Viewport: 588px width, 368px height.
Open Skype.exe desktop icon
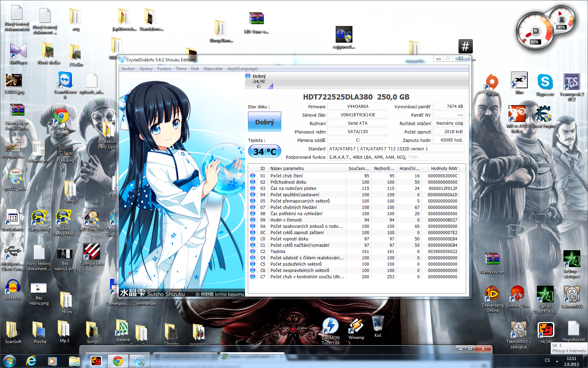[545, 84]
